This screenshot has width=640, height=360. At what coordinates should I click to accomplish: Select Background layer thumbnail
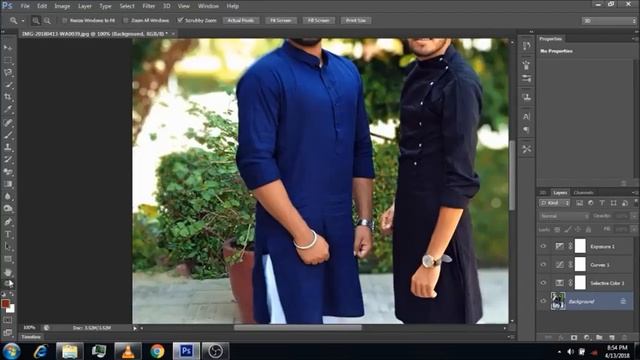tap(558, 301)
